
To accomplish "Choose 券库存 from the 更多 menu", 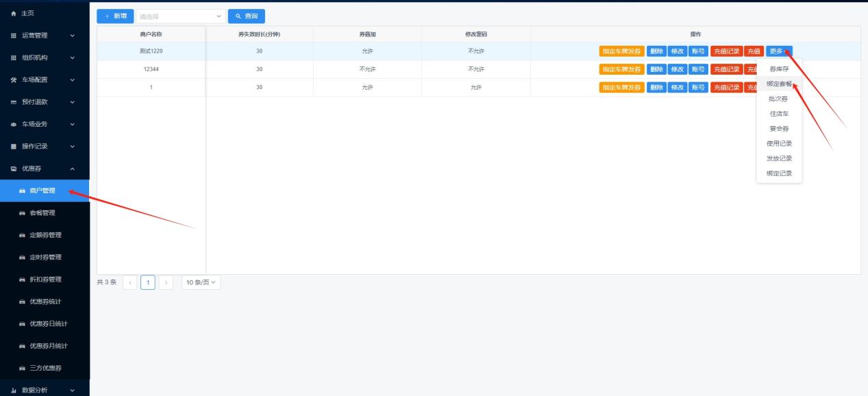I will coord(779,69).
